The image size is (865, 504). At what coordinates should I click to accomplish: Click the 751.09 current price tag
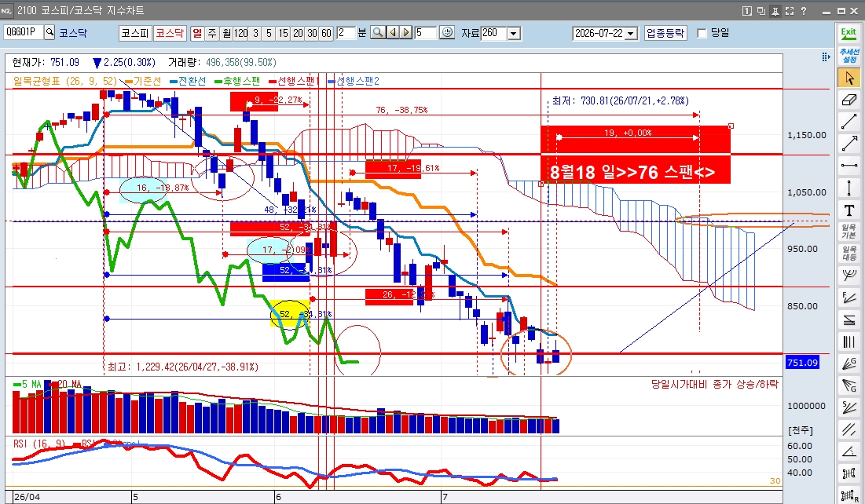pos(802,362)
